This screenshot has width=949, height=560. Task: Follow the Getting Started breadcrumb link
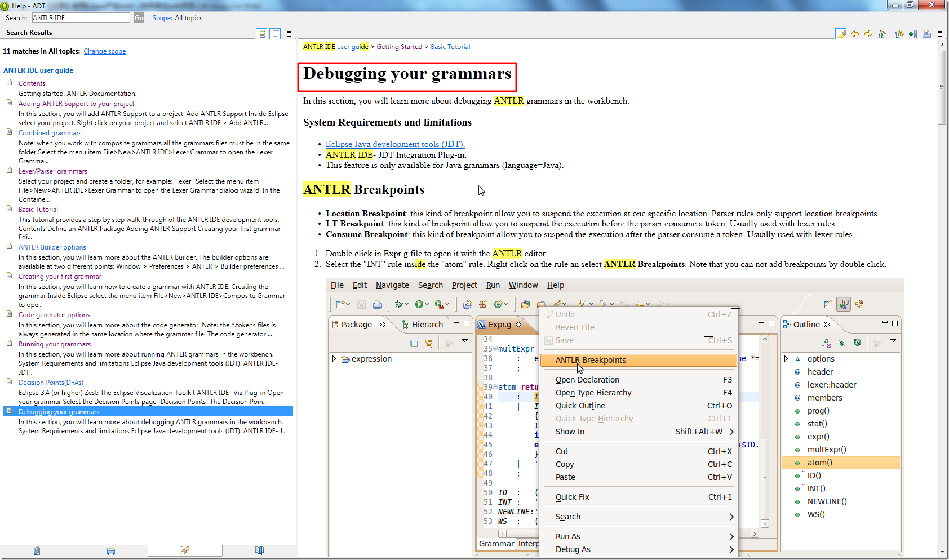[400, 47]
